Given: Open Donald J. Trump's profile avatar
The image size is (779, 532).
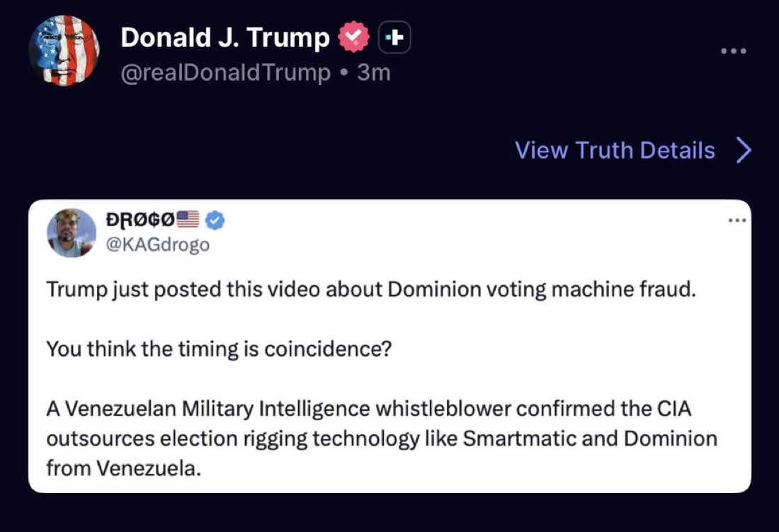Looking at the screenshot, I should point(64,51).
